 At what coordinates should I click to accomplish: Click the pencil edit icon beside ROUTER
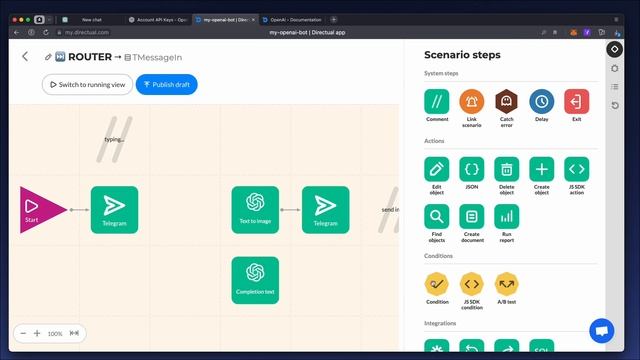point(48,57)
